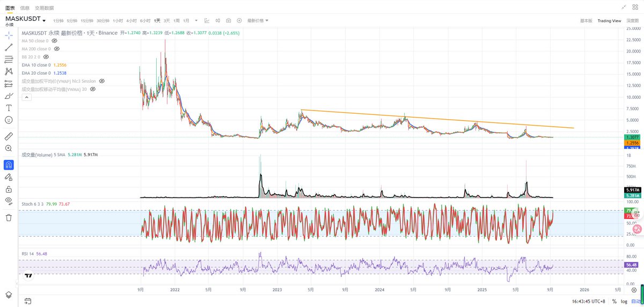Toggle lock all drawings padlock
This screenshot has width=644, height=307.
(x=9, y=189)
